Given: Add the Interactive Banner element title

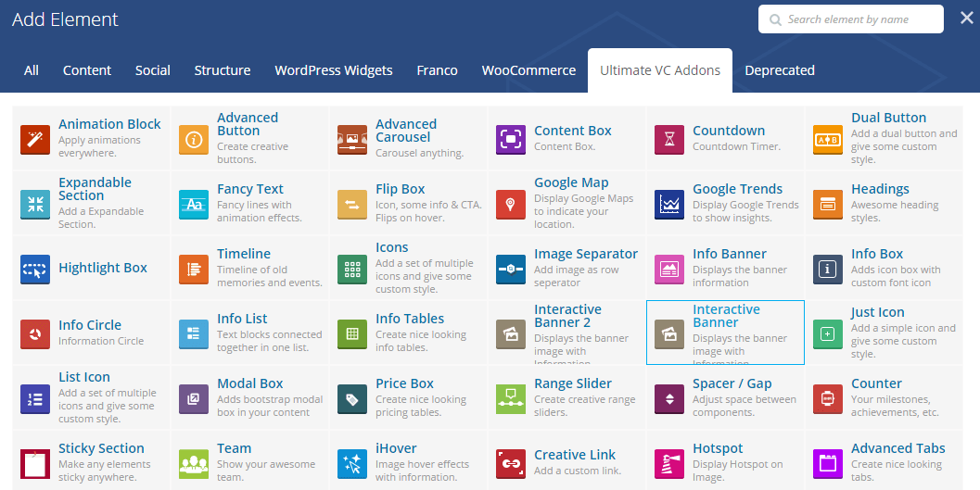Looking at the screenshot, I should (726, 316).
